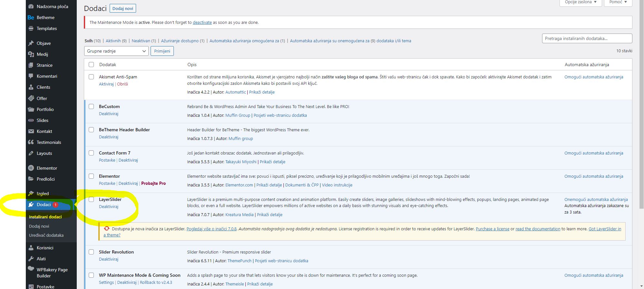The width and height of the screenshot is (644, 289).
Task: Click the Layouts pencil icon
Action: coord(31,153)
